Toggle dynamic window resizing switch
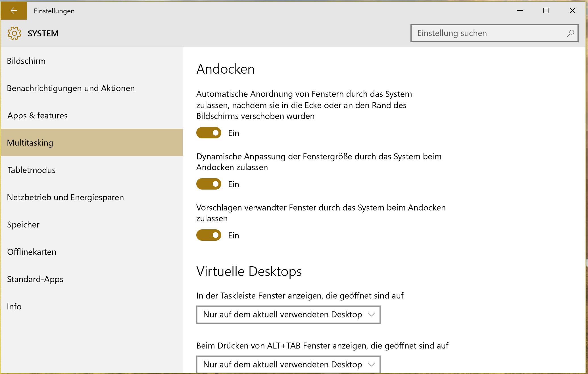Viewport: 588px width, 374px height. pos(209,184)
